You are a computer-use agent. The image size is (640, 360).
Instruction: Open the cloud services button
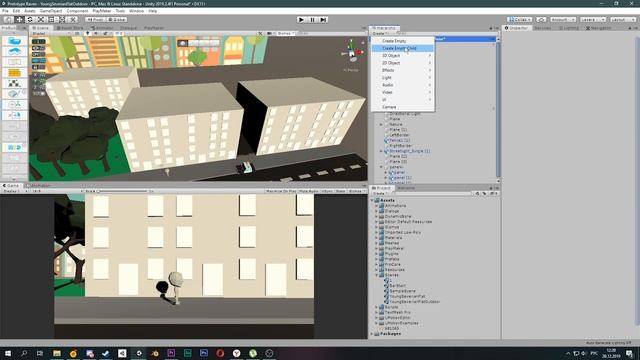click(541, 20)
